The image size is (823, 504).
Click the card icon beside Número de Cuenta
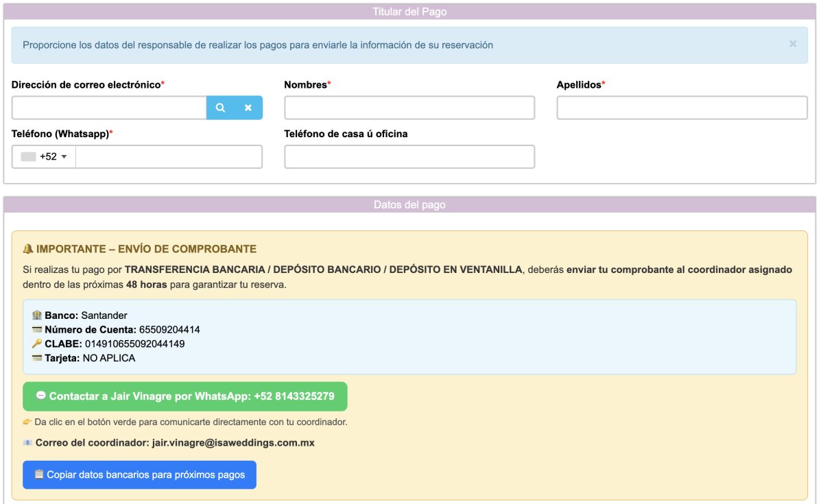click(37, 330)
